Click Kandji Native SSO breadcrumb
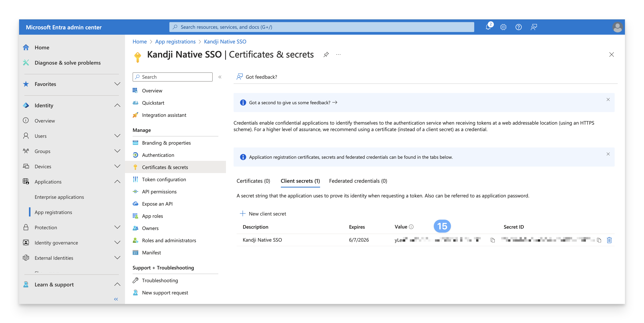The image size is (644, 323). [225, 42]
